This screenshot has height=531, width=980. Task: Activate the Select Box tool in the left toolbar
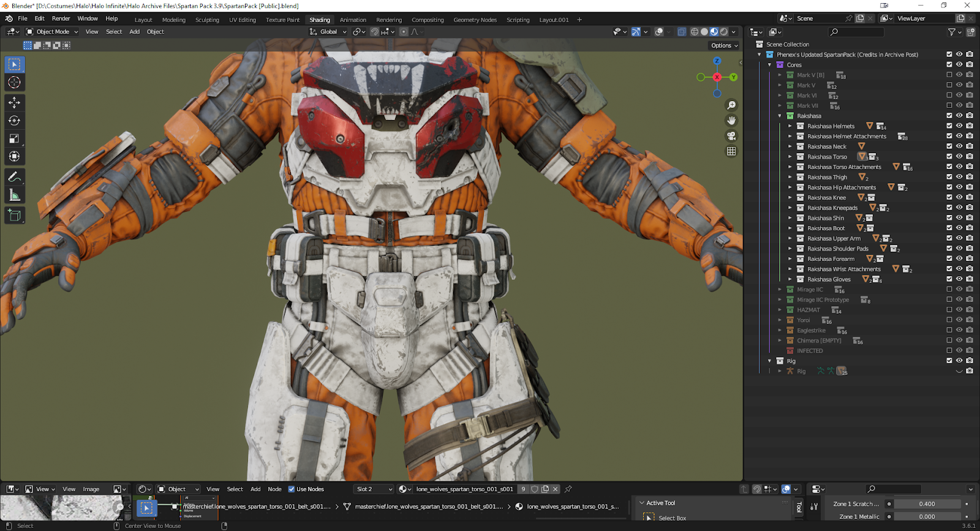[15, 64]
